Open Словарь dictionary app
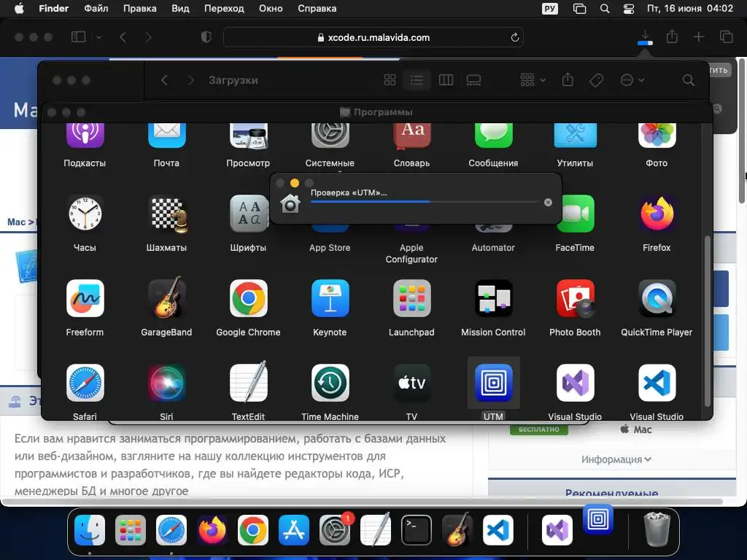 (411, 136)
